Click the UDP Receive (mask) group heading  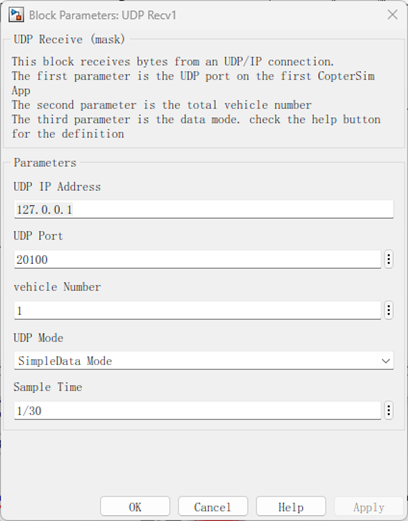pos(69,39)
